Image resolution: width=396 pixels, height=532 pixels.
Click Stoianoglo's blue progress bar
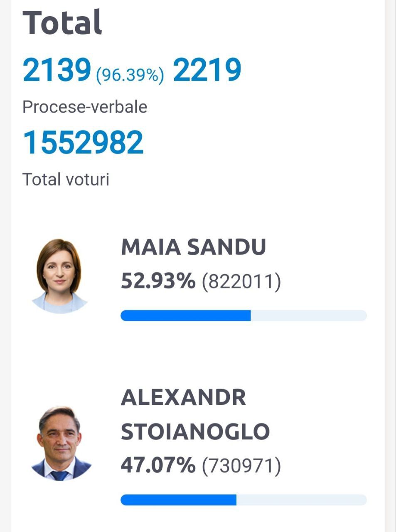[178, 500]
